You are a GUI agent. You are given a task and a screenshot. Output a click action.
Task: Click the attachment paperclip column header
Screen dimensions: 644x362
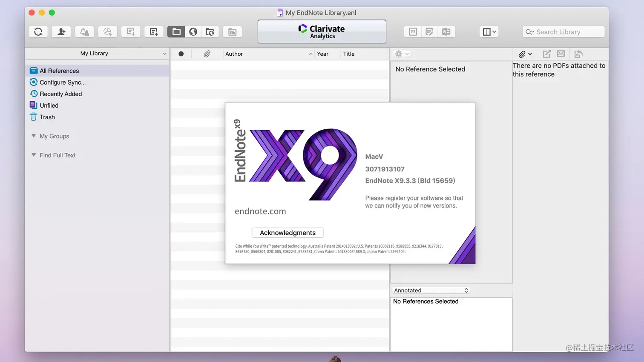[207, 54]
